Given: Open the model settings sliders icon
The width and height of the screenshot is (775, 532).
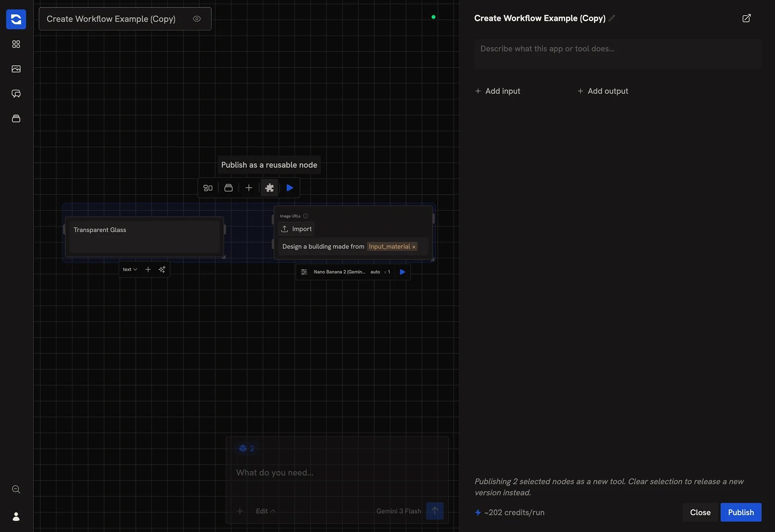Looking at the screenshot, I should (304, 272).
